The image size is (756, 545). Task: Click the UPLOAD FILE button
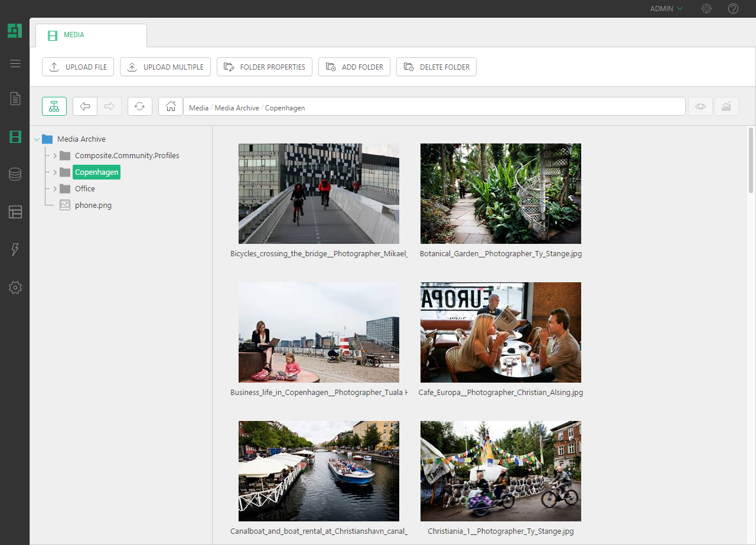pyautogui.click(x=77, y=67)
